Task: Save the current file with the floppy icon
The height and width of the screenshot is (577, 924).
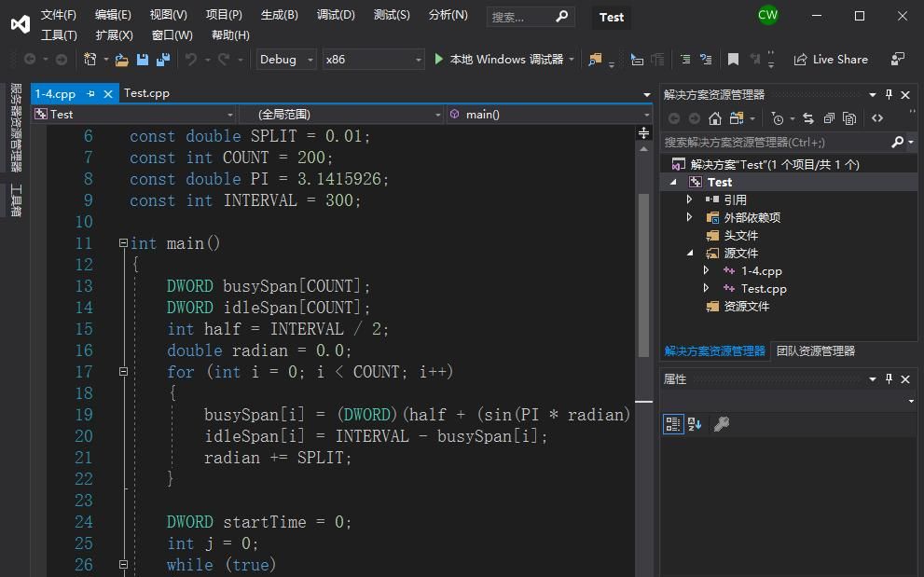Action: coord(143,60)
